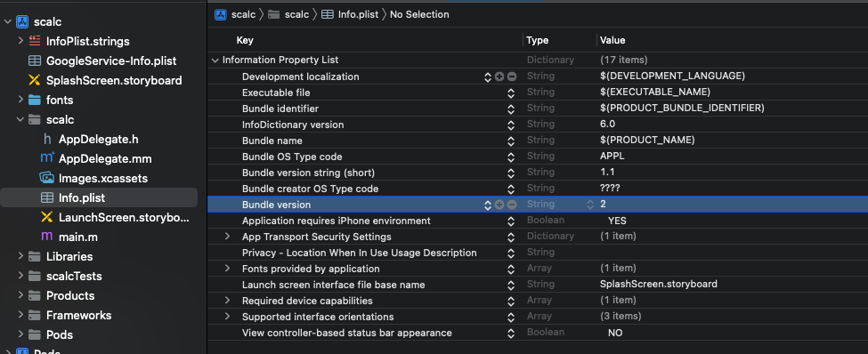
Task: Collapse the scalc project root
Action: point(8,22)
